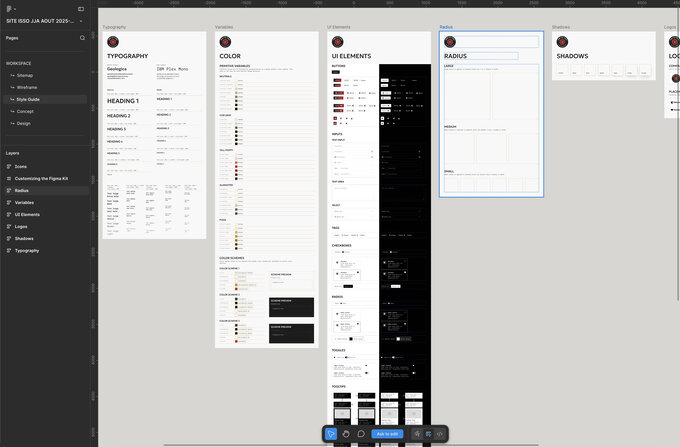This screenshot has height=447, width=680.
Task: Click the Ask to edit button
Action: coord(387,434)
